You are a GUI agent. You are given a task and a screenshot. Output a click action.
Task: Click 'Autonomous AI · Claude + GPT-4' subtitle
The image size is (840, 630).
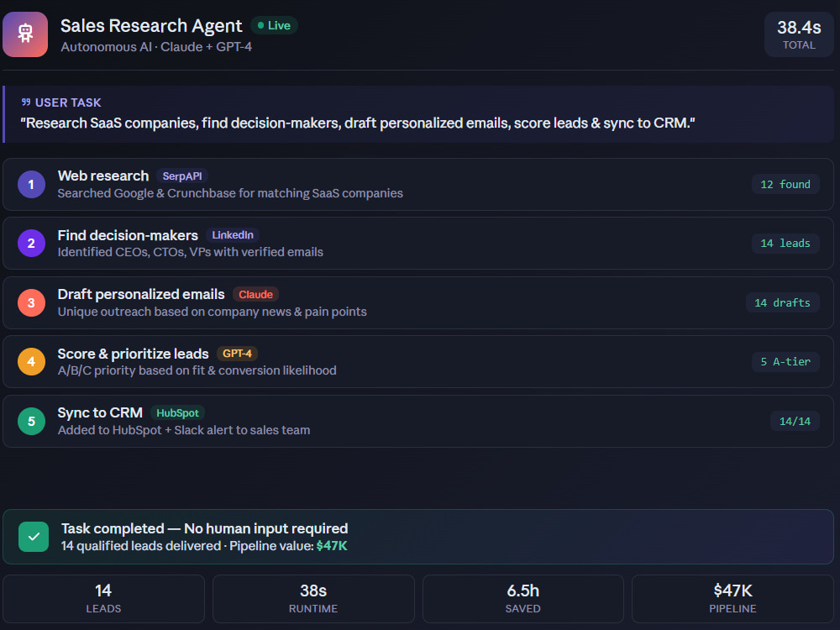(x=156, y=47)
